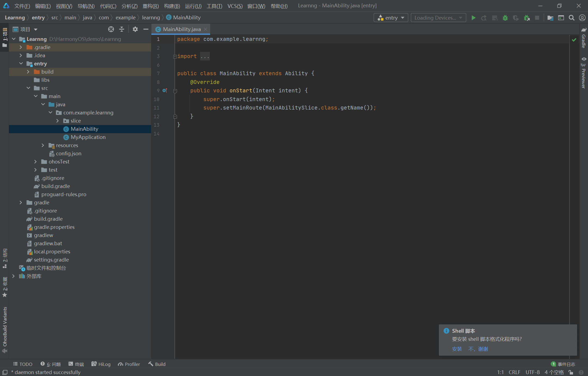Open the HiLog tool window
The height and width of the screenshot is (376, 588).
pyautogui.click(x=101, y=364)
